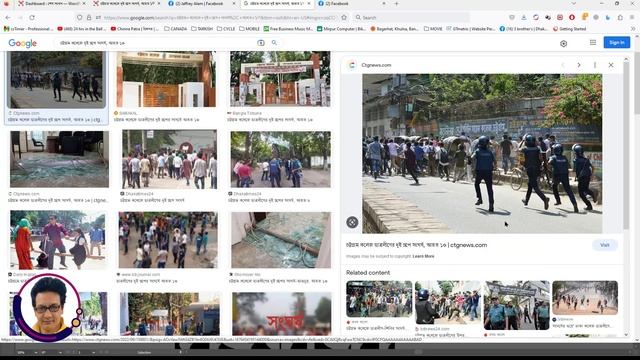Open TARIKSH bookmarks folder
Screen dimensions: 640x360
(202, 29)
